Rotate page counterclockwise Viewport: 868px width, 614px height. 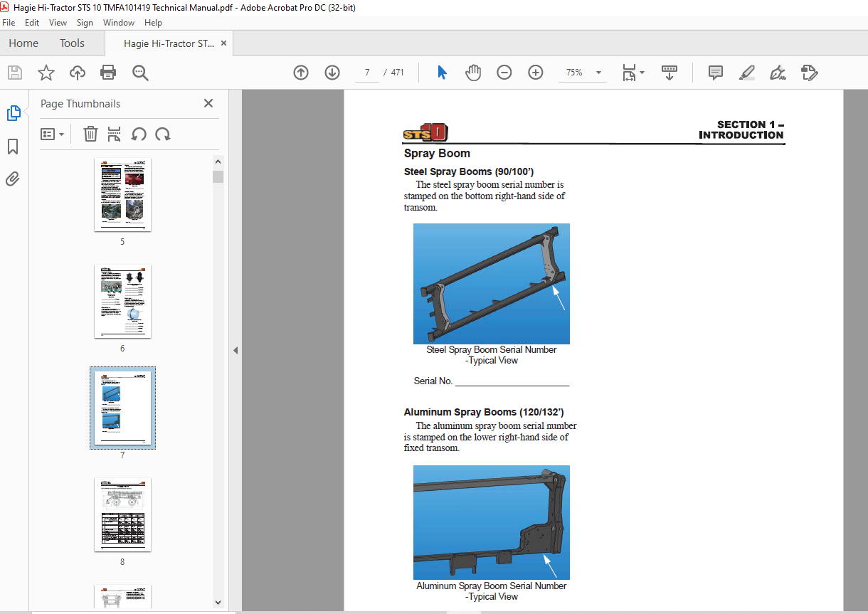point(139,134)
